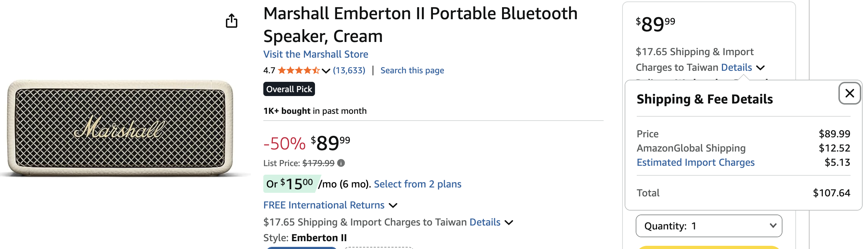Click the $15.00 per month payment highlight

[x=290, y=184]
